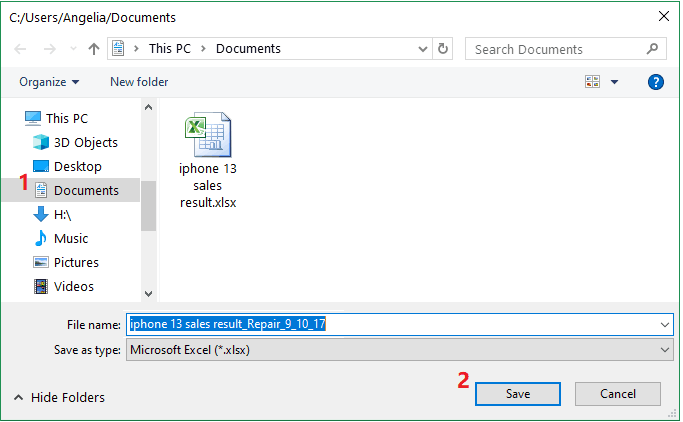Viewport: 683px width, 422px height.
Task: Open the H:\ drive in sidebar
Action: 62,214
